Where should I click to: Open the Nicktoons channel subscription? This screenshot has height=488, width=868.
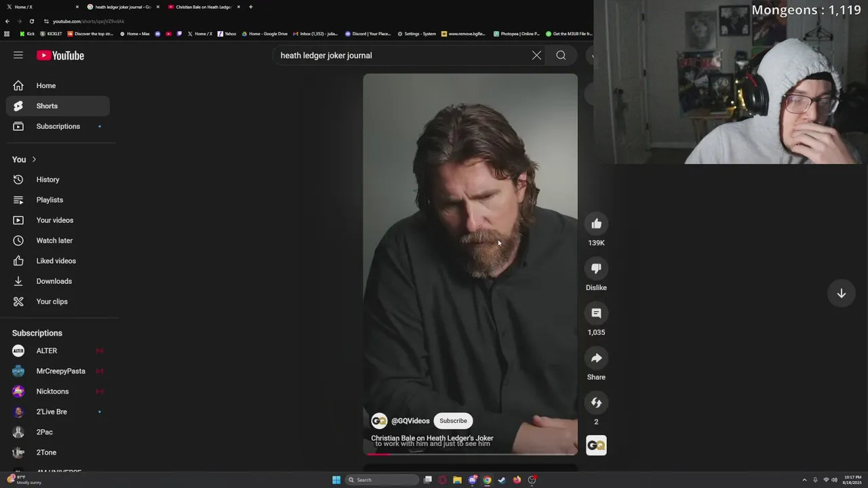coord(58,391)
